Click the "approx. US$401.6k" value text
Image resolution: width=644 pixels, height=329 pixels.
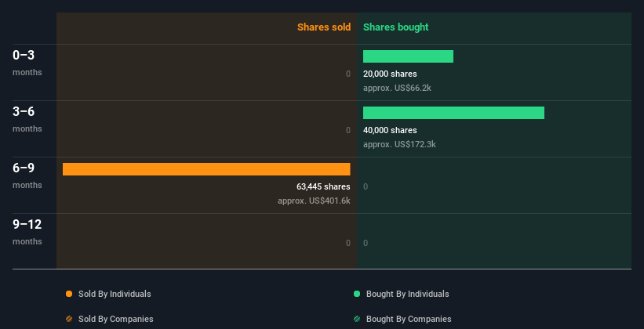coord(314,201)
